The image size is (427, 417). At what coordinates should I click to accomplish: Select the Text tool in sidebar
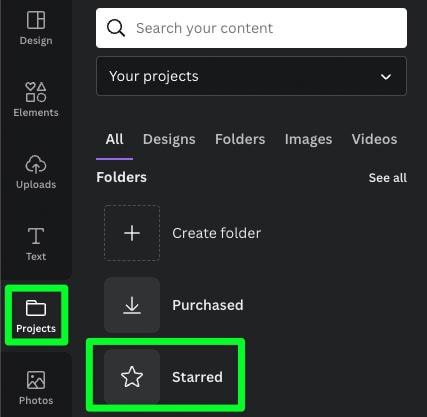(36, 244)
